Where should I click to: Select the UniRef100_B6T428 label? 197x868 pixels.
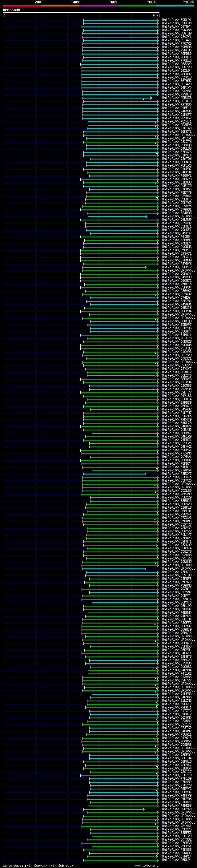176,84
